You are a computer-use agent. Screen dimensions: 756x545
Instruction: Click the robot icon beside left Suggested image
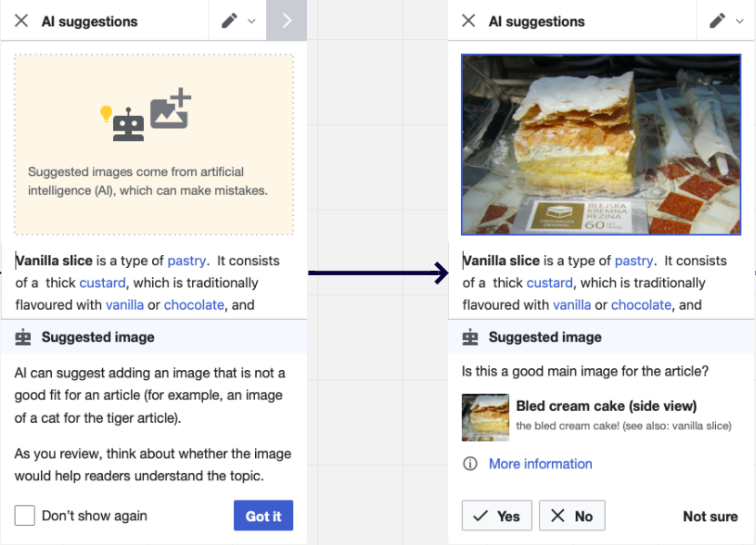coord(23,337)
